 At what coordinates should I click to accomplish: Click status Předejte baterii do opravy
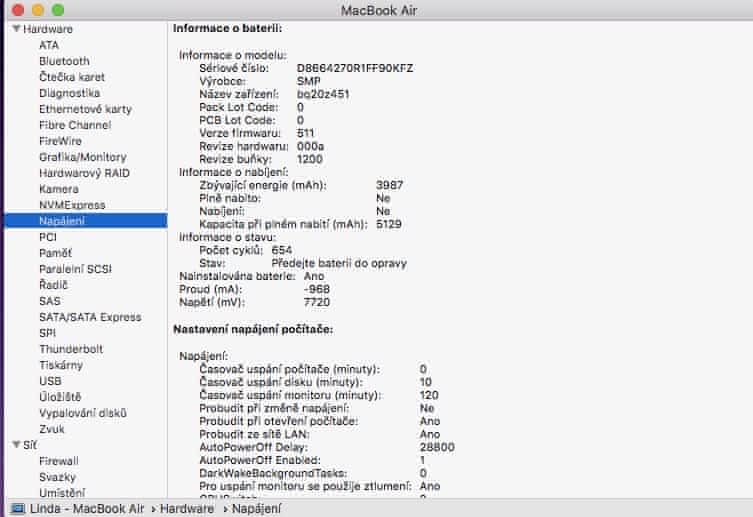(339, 263)
